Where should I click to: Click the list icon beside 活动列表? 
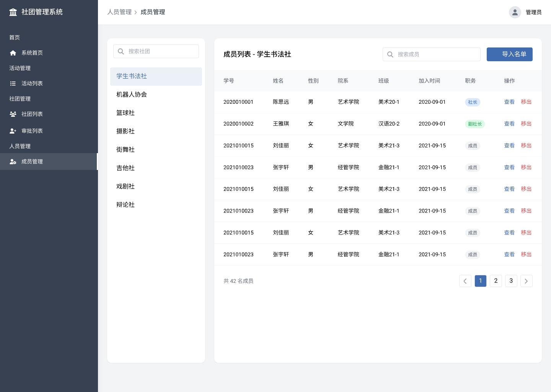(13, 83)
